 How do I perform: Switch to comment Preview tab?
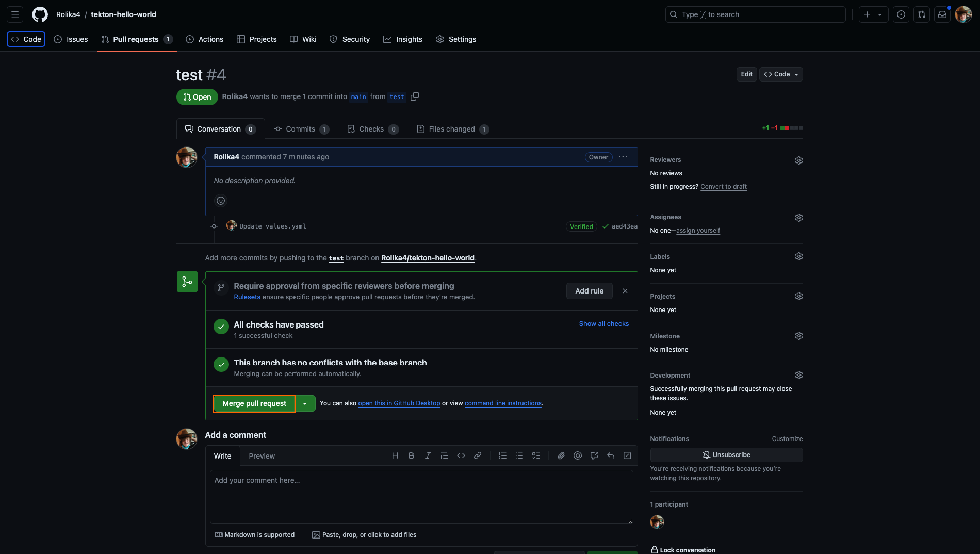(262, 456)
